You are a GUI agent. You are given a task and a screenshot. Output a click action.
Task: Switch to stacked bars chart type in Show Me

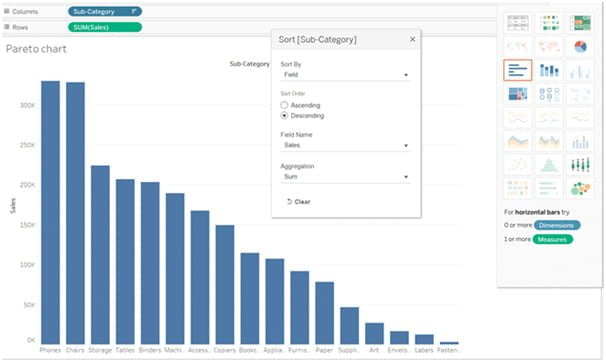[x=549, y=70]
